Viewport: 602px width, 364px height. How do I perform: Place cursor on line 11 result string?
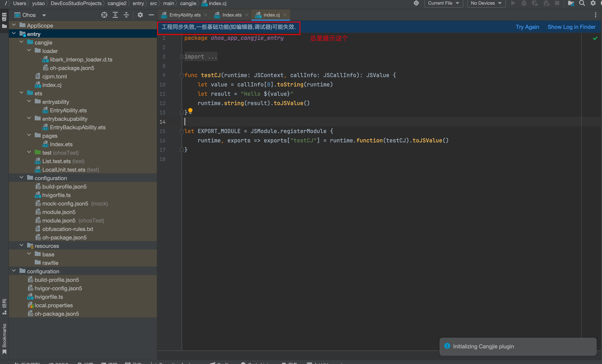pos(267,94)
